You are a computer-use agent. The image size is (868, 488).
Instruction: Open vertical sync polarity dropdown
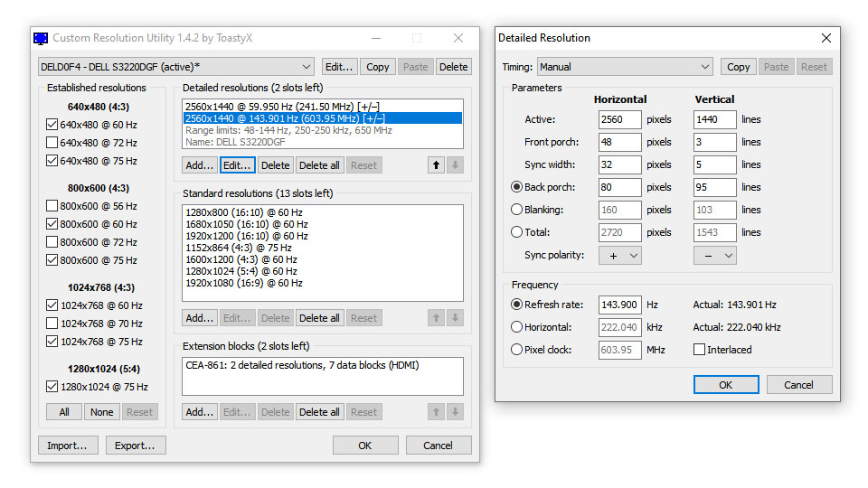point(714,256)
